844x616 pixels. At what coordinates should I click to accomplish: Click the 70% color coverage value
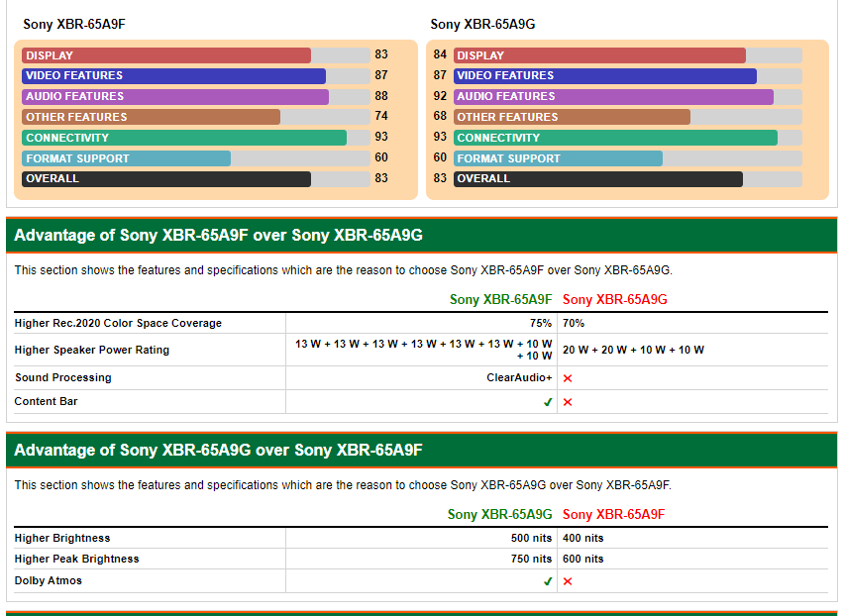[x=574, y=323]
